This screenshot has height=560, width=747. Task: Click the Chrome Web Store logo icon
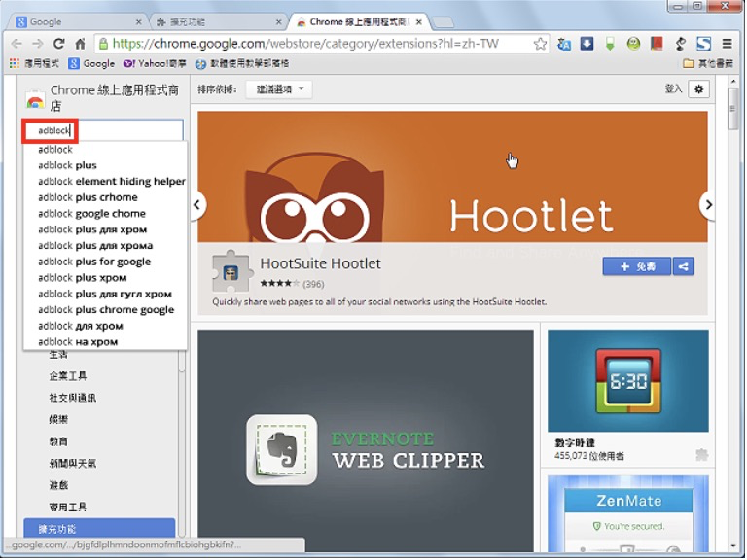[35, 99]
